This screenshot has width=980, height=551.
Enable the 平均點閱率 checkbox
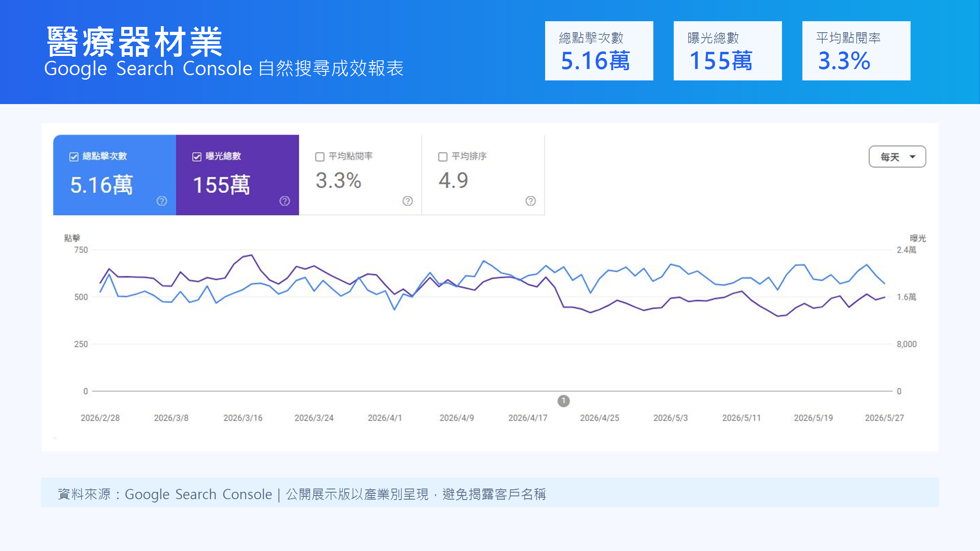(x=320, y=157)
